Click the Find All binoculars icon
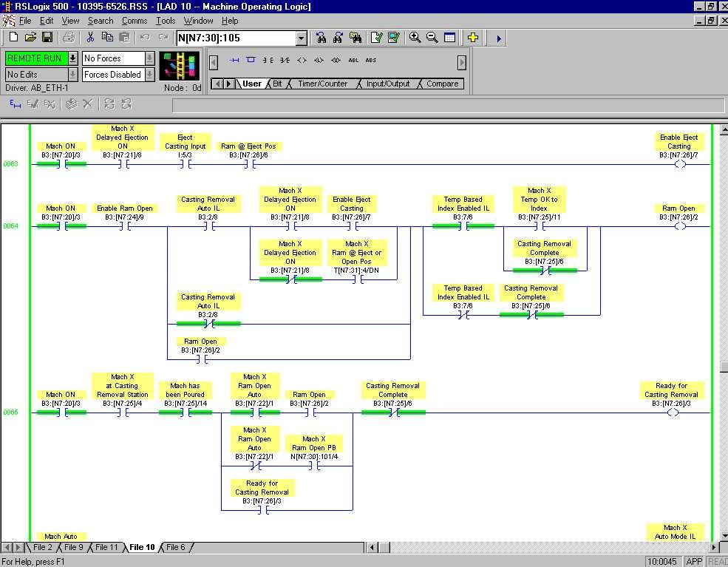728x567 pixels. pos(356,38)
